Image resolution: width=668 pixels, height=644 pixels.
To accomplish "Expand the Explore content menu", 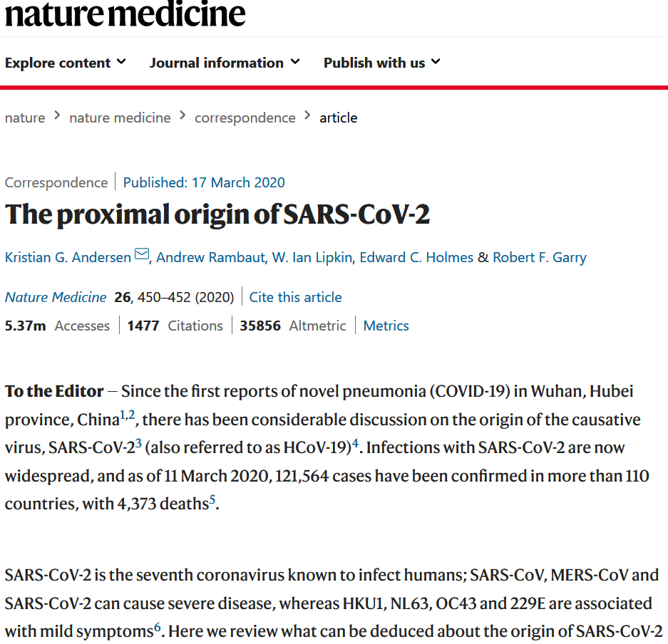I will point(65,63).
